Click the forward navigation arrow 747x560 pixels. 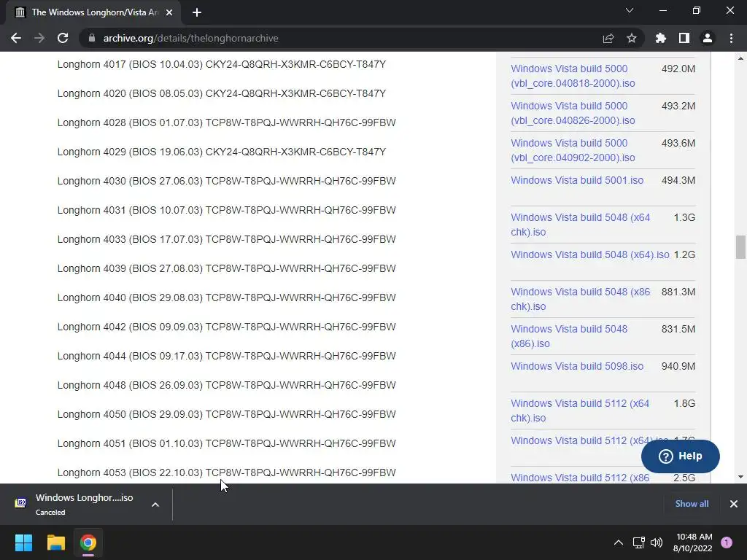tap(39, 38)
